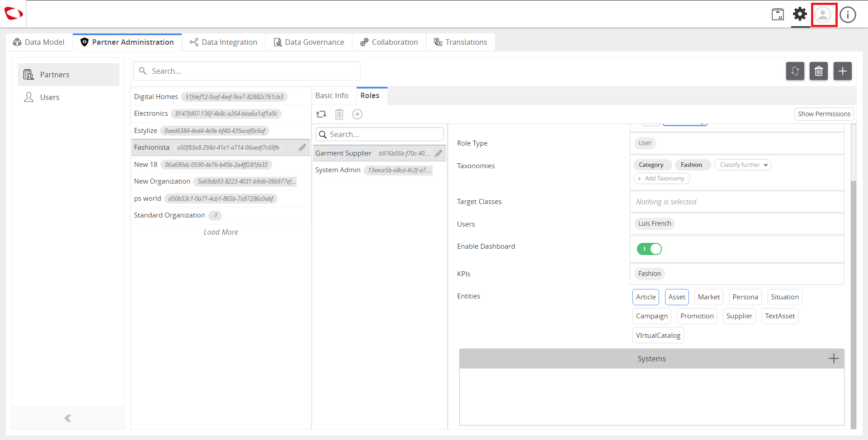Toggle the Enable Dashboard switch

click(649, 249)
